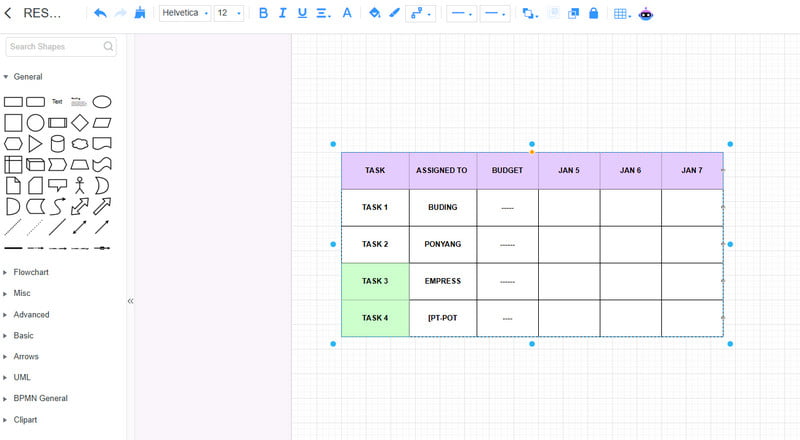Choose the parallelogram shape

(x=102, y=123)
